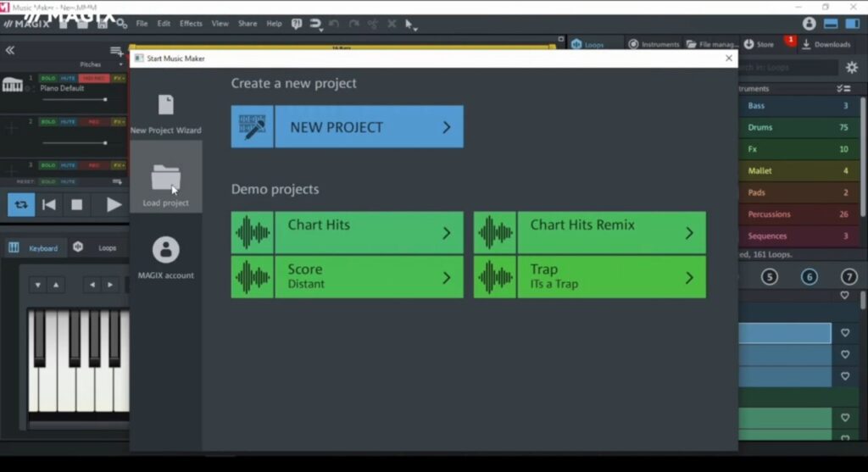The width and height of the screenshot is (868, 472).
Task: Click the redo arrow icon
Action: point(353,24)
